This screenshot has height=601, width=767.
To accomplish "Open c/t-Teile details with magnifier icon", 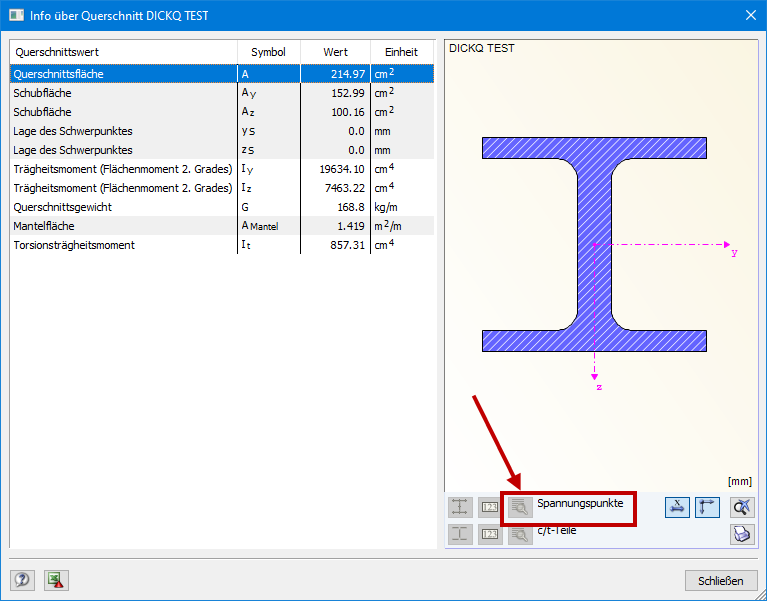I will [520, 535].
